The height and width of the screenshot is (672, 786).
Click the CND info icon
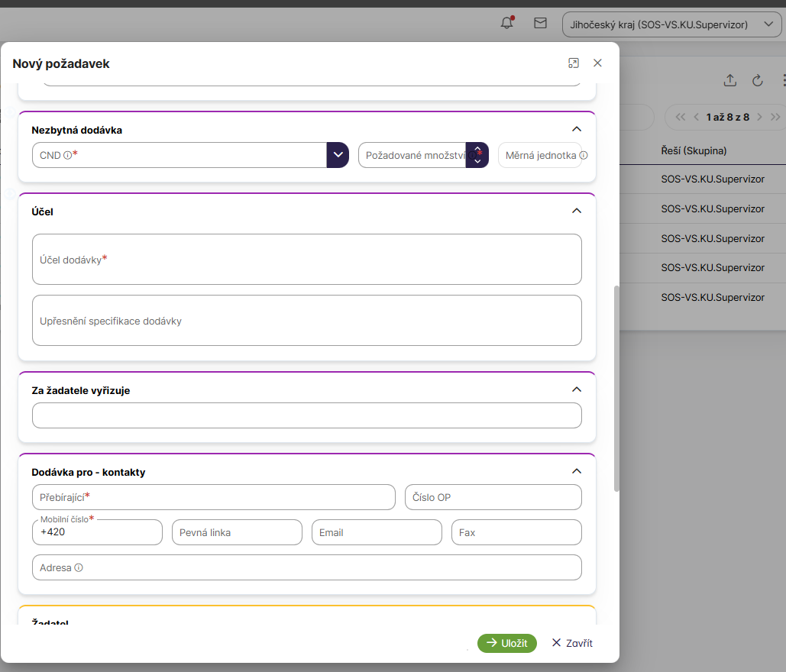(x=67, y=156)
